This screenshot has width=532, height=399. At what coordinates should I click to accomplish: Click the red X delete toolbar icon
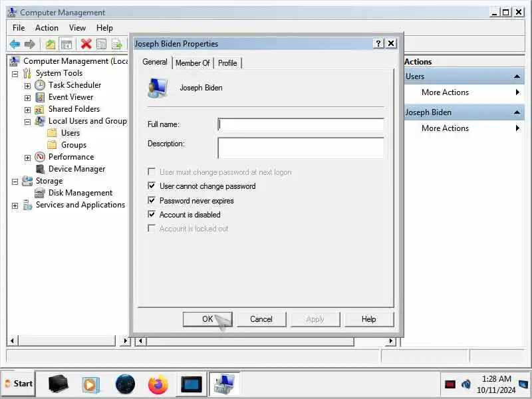point(86,44)
